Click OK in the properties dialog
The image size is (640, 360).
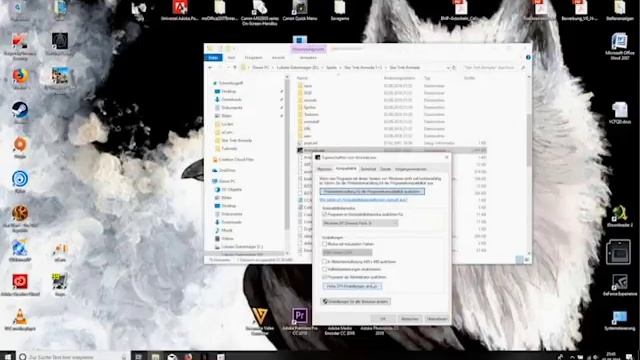click(x=382, y=319)
